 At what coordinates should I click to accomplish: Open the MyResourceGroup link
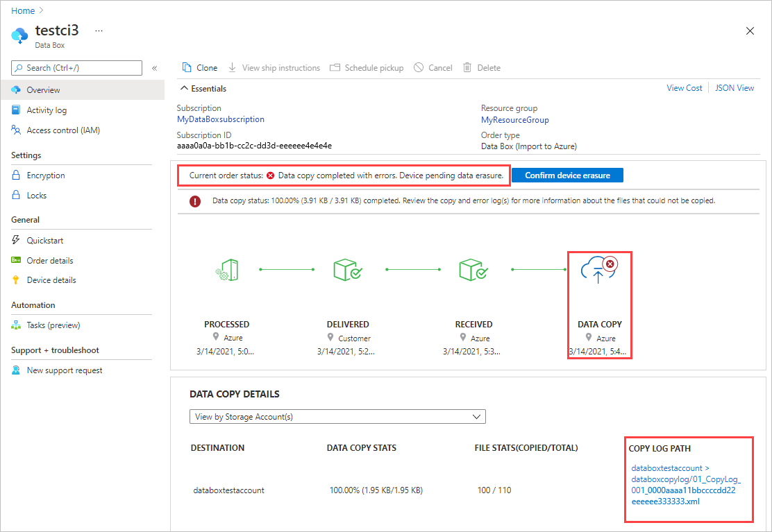coord(514,119)
